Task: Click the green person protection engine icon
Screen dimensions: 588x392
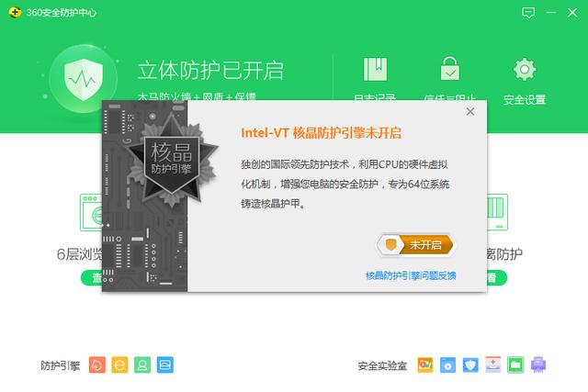Action: [x=142, y=364]
